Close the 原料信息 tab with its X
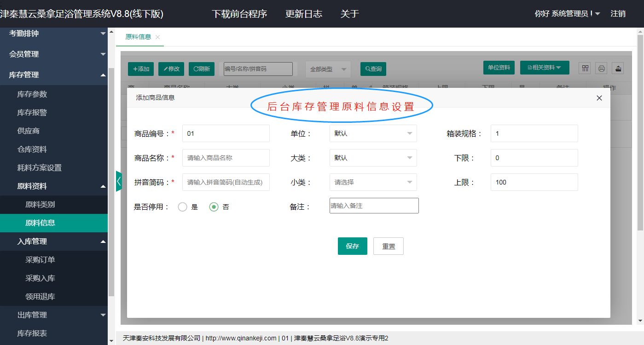Image resolution: width=644 pixels, height=345 pixels. click(x=157, y=37)
